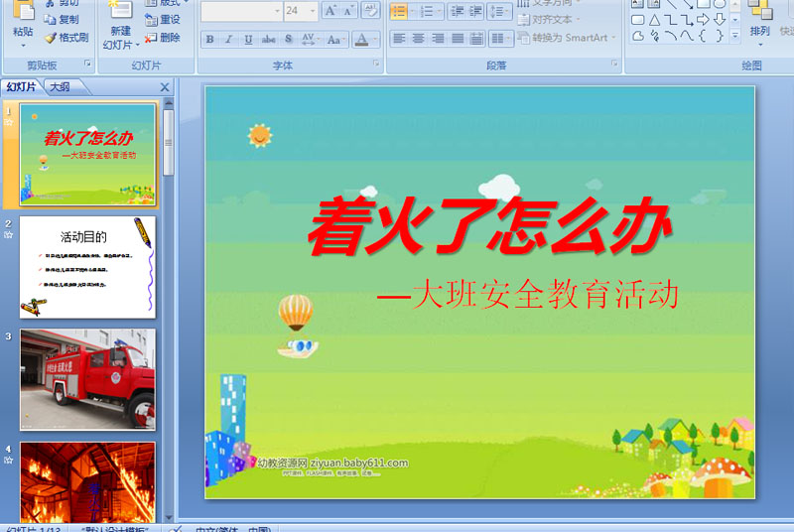
Task: Open the Columns dropdown
Action: (500, 39)
